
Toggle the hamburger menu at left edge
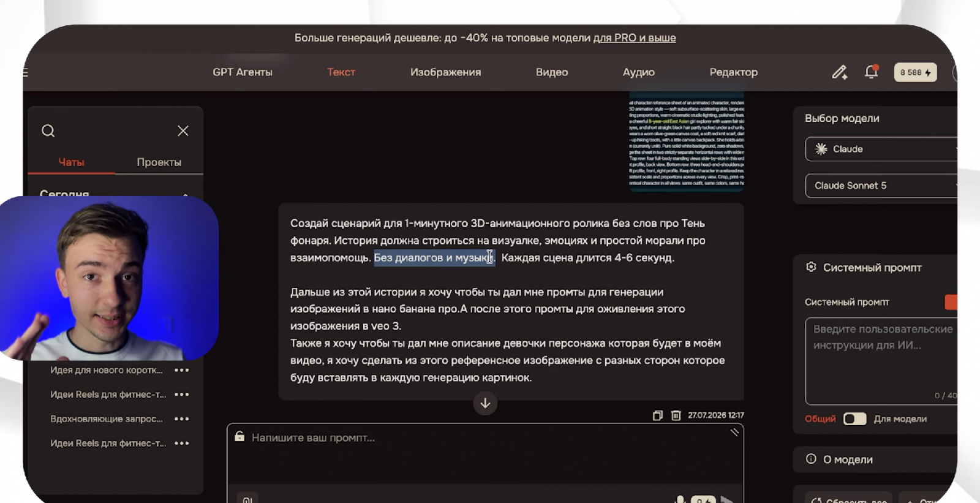[x=25, y=72]
